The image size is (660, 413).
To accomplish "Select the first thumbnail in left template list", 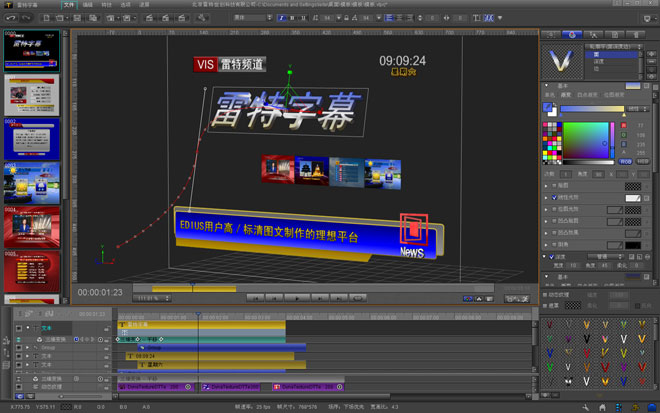I will click(31, 50).
